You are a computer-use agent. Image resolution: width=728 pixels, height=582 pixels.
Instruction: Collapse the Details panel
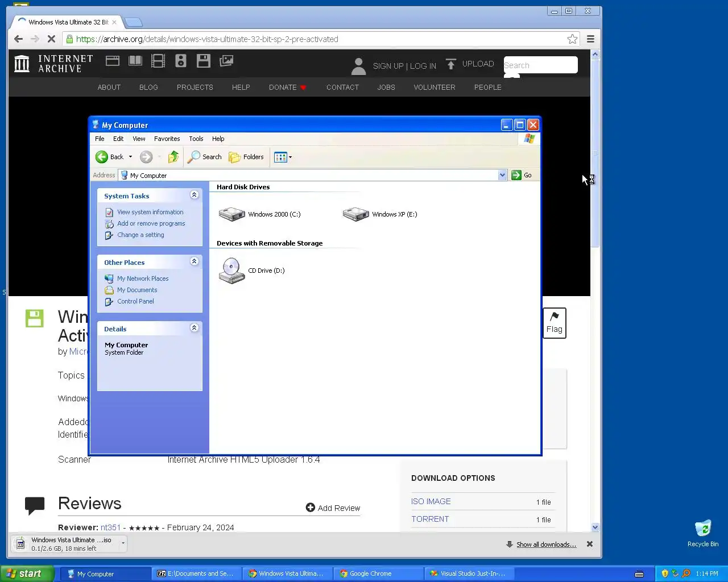coord(194,328)
